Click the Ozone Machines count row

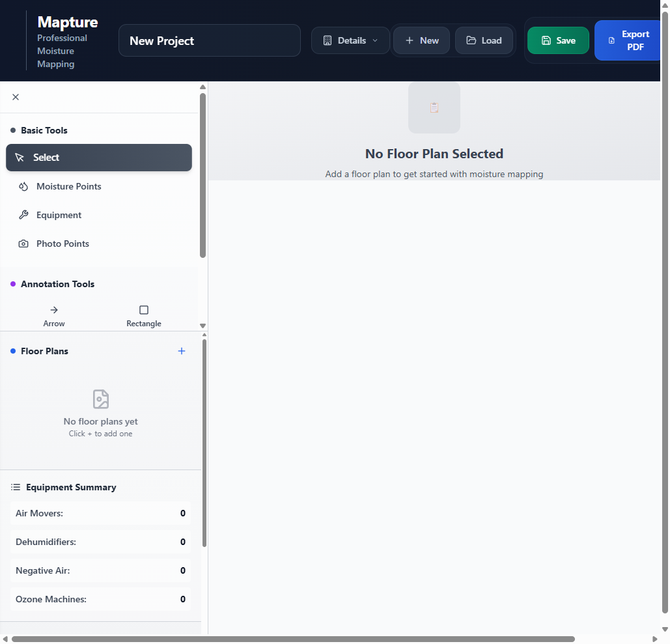pyautogui.click(x=100, y=599)
